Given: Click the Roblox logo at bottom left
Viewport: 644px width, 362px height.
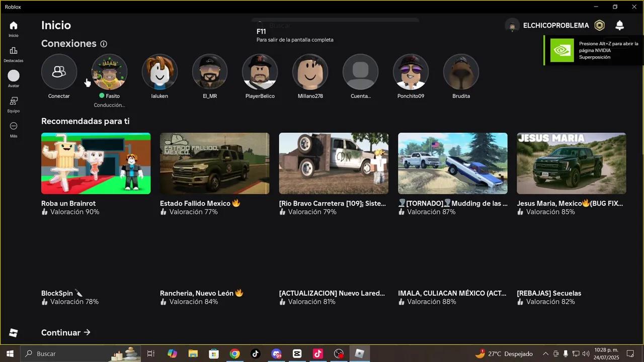Looking at the screenshot, I should point(13,332).
